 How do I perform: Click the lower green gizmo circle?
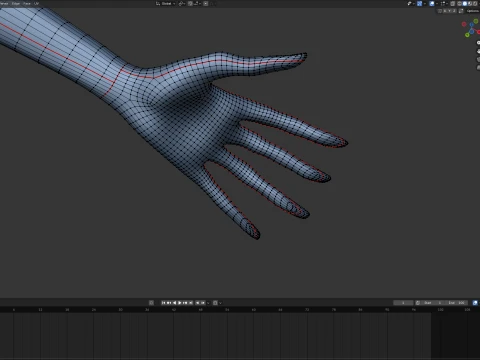pos(467,35)
